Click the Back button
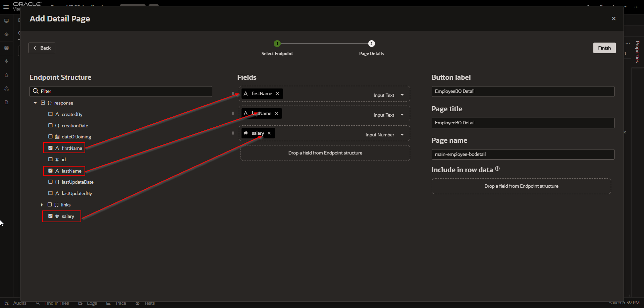Viewport: 644px width, 308px height. [x=42, y=48]
